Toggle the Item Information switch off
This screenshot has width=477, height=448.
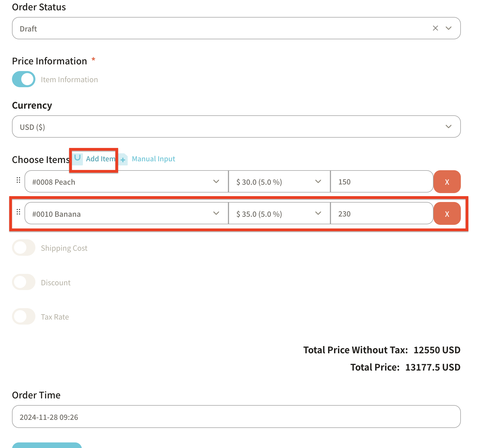pos(24,79)
